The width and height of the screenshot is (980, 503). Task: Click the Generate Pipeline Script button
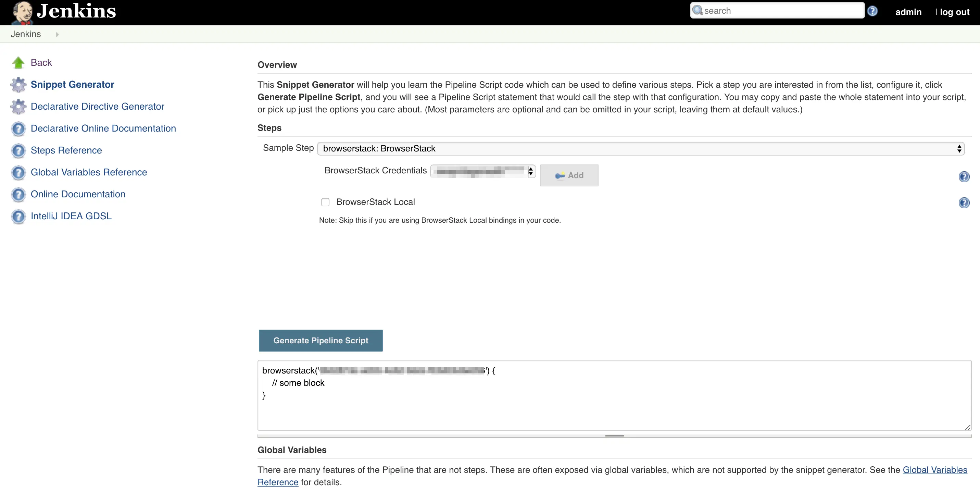[320, 340]
